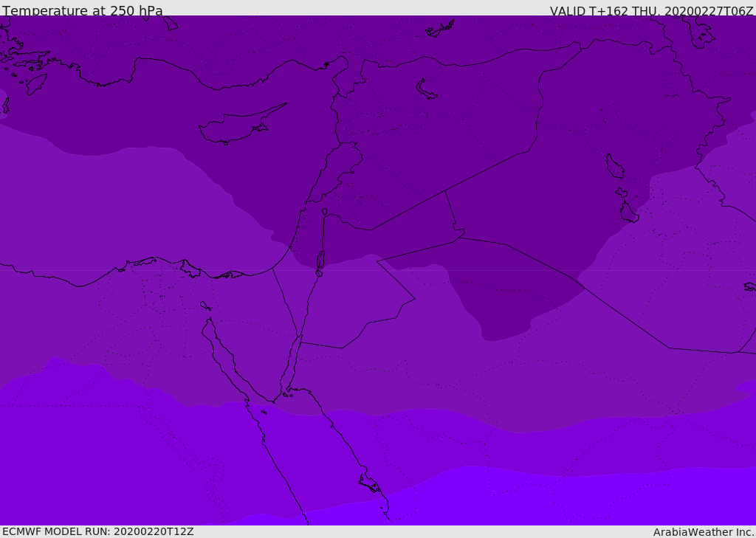Screen dimensions: 756x538
Task: Click the 'ECMWF MODEL RUN: 20200220T12Z' text
Action: click(98, 531)
